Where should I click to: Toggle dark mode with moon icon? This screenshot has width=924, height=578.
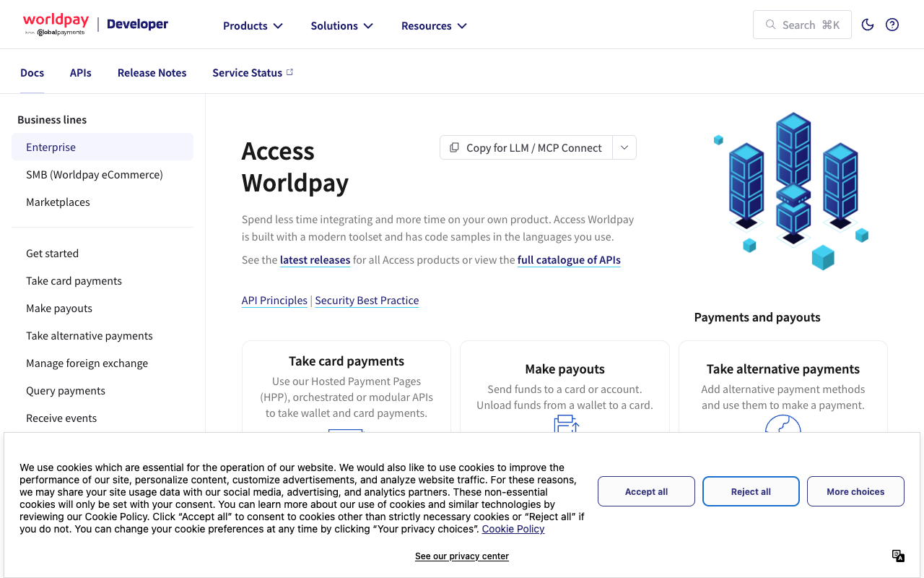click(x=868, y=25)
